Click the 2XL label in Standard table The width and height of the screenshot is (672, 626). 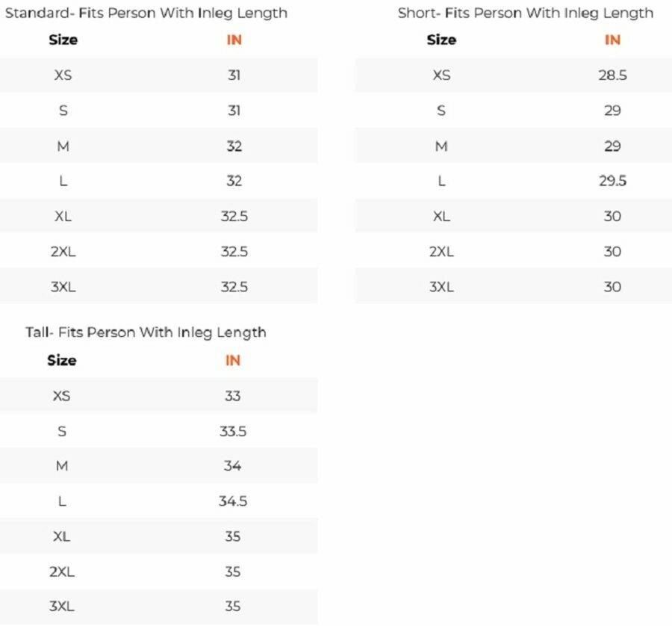pyautogui.click(x=63, y=252)
